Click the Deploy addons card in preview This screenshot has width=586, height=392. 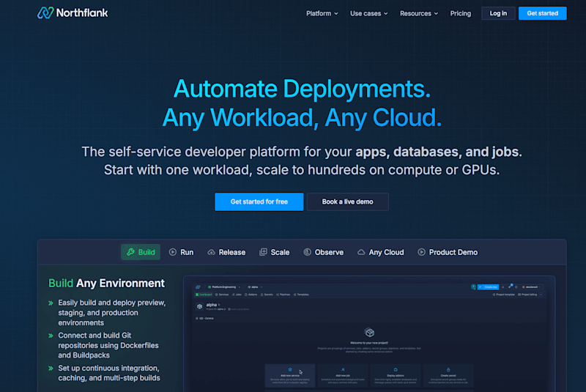[x=396, y=375]
